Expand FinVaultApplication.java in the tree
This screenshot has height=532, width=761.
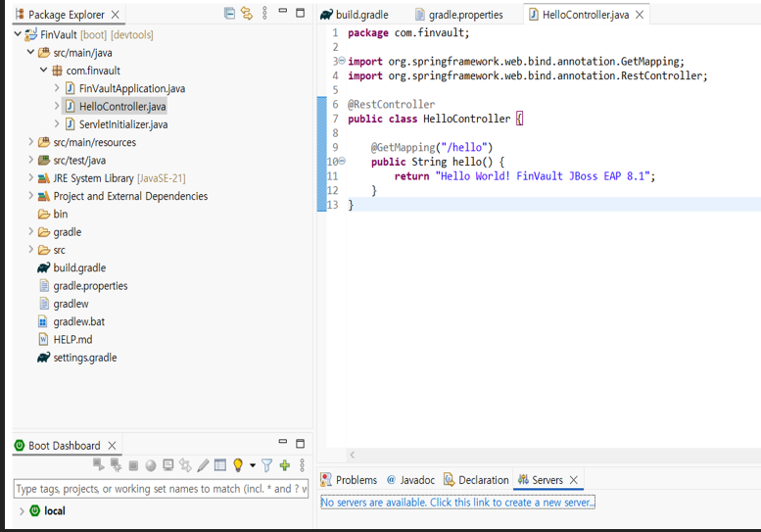pos(57,88)
